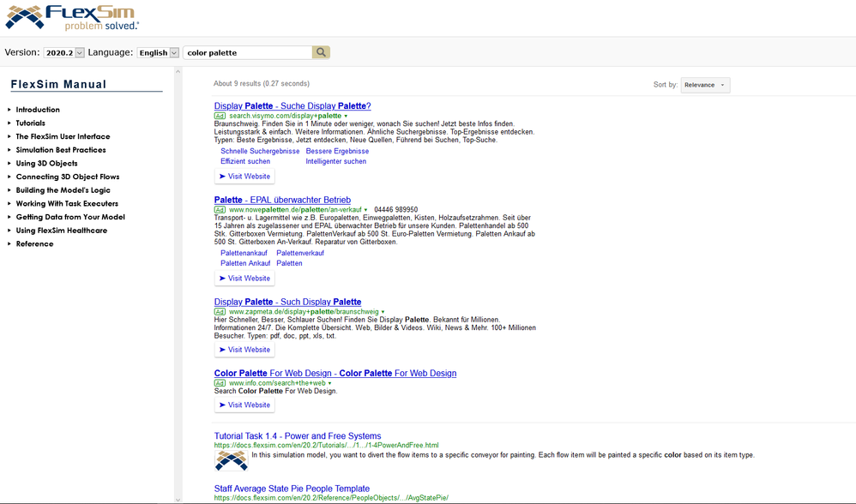Open Display Palette - Suche Display Palette? result
Viewport: 856px width, 504px height.
(x=292, y=105)
